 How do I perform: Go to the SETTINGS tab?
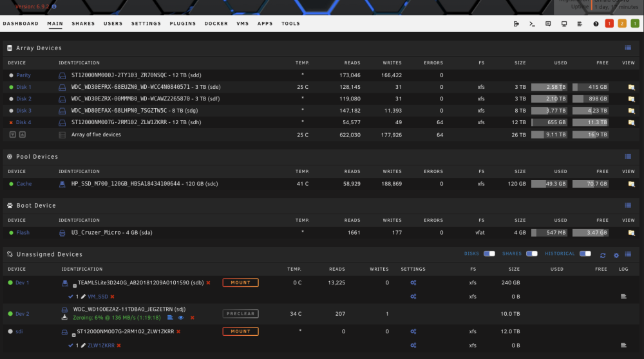click(146, 24)
